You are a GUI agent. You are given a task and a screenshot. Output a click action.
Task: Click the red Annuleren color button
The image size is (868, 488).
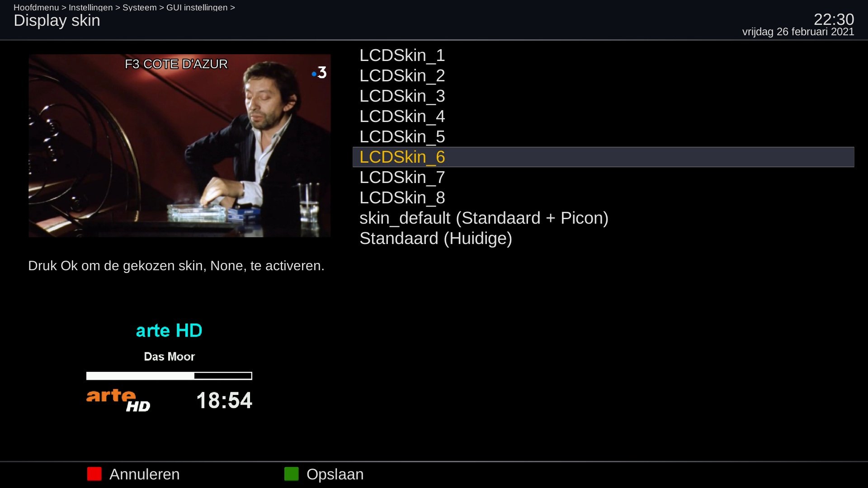[94, 474]
